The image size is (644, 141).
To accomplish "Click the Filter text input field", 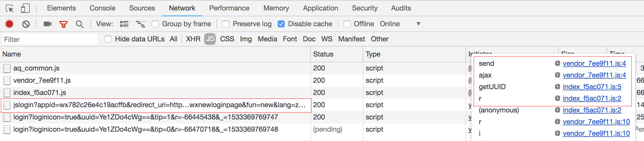I will pyautogui.click(x=50, y=39).
